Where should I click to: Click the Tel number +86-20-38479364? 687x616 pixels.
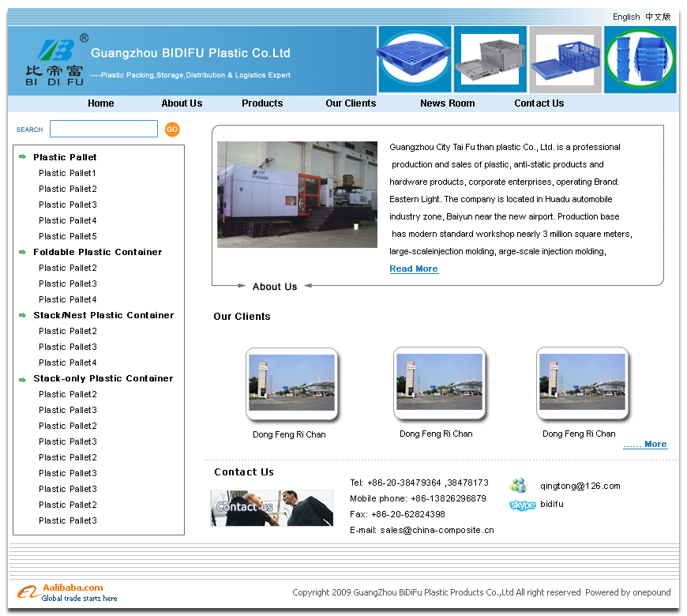(x=404, y=483)
